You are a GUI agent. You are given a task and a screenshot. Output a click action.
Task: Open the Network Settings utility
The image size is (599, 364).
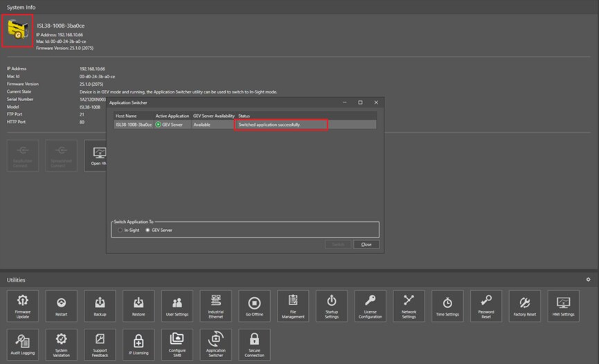(x=409, y=306)
